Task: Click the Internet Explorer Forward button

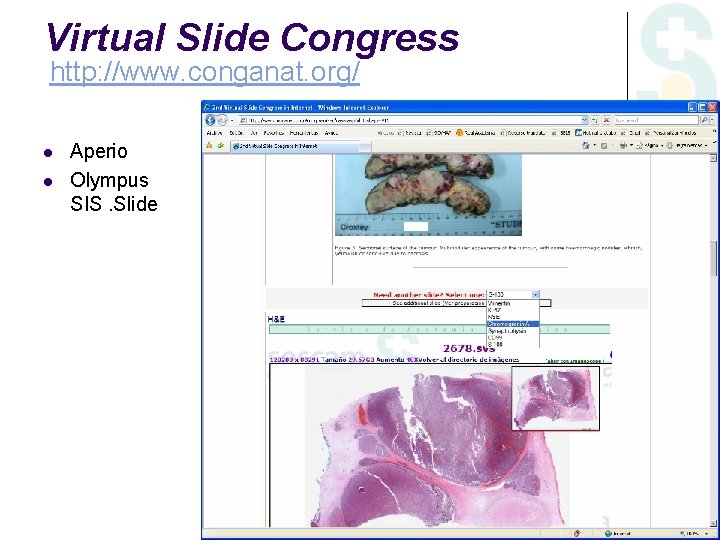Action: coord(222,120)
